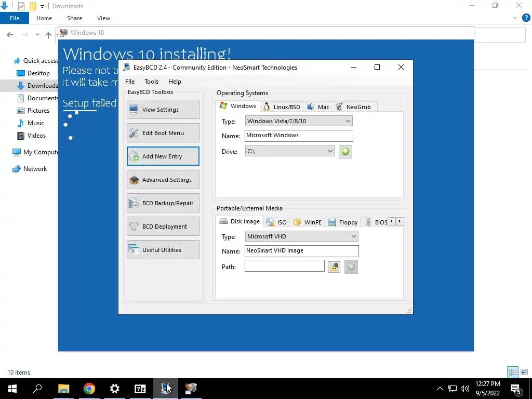Switch Explorer to large icons view

point(524,372)
